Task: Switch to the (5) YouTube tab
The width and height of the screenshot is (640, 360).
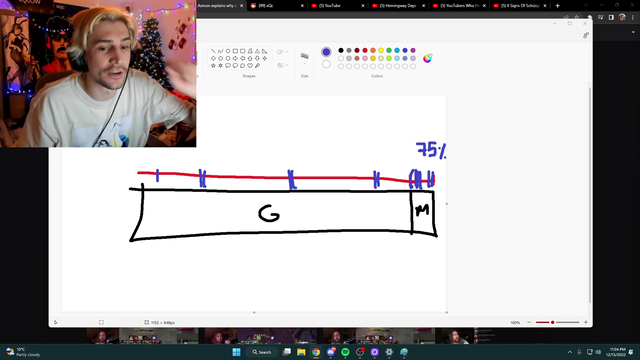Action: point(337,6)
